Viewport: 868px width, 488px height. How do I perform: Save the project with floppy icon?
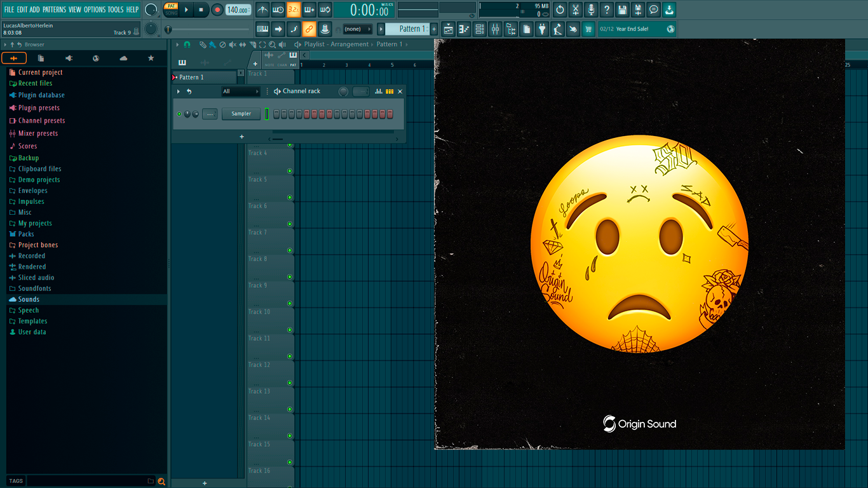[x=622, y=10]
